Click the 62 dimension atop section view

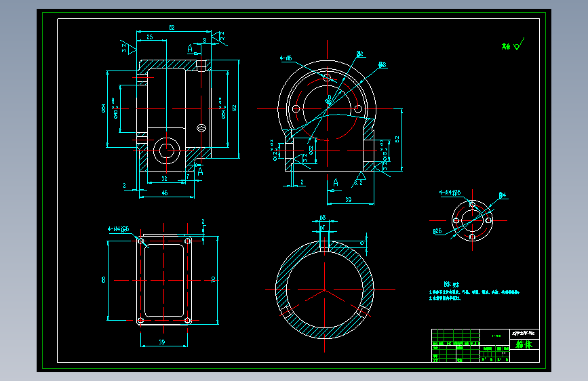point(172,28)
